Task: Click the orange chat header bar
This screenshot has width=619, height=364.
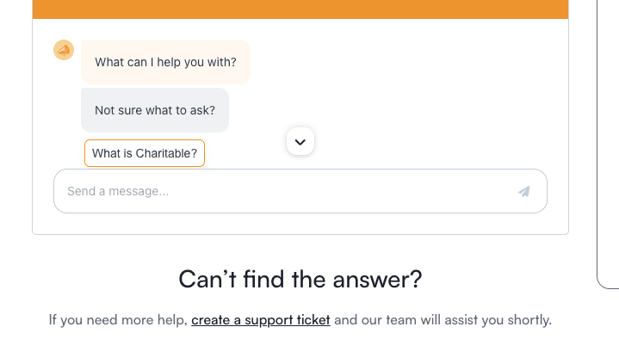Action: coord(300,9)
